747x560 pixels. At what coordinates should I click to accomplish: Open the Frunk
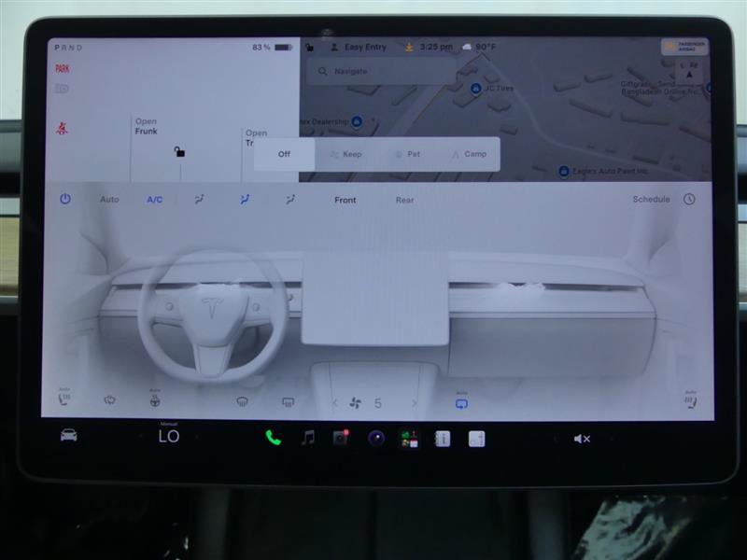pyautogui.click(x=146, y=126)
